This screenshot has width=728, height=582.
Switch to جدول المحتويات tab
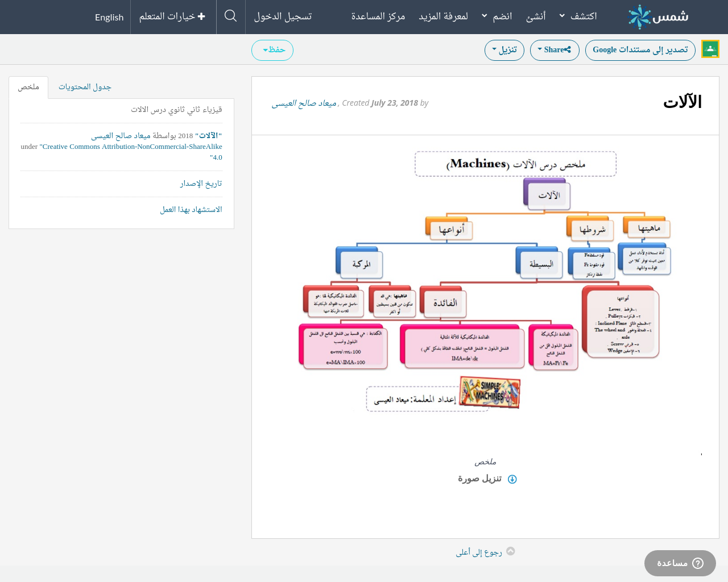click(x=85, y=87)
